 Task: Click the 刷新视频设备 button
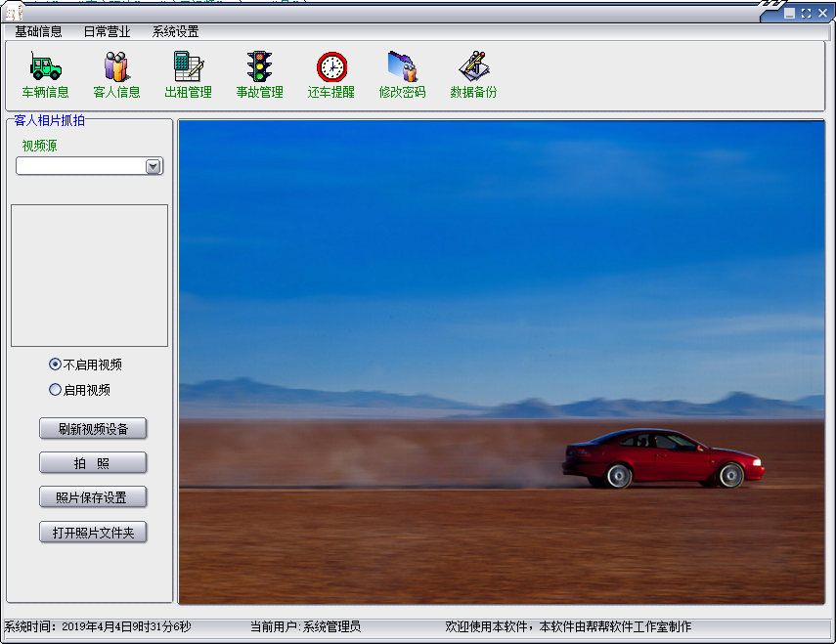tap(93, 428)
